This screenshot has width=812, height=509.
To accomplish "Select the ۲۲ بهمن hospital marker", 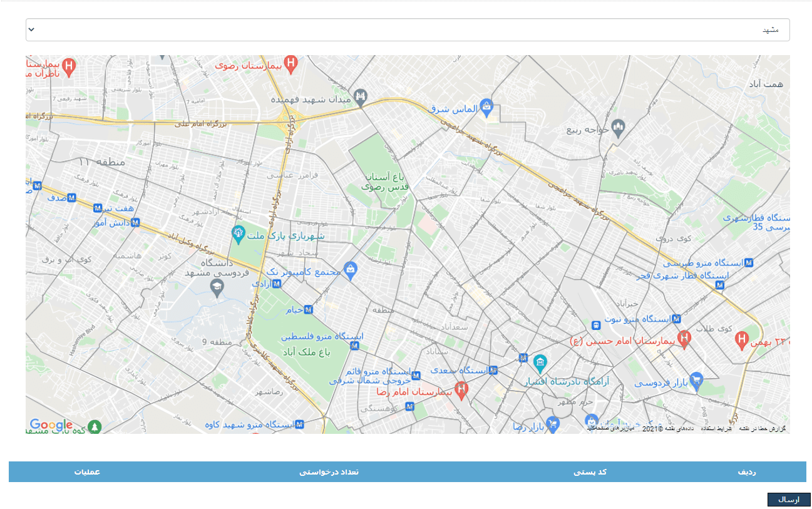I will pos(742,340).
